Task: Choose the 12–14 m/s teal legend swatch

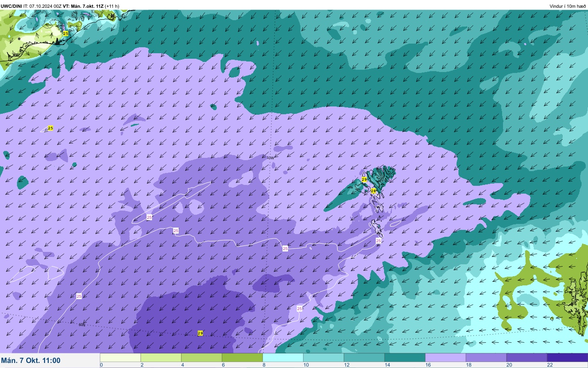Action: click(x=364, y=357)
